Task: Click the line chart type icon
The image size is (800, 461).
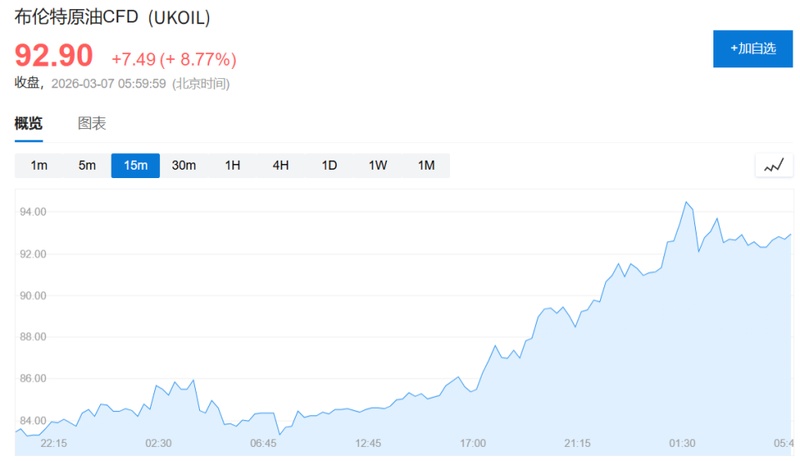Action: click(773, 166)
